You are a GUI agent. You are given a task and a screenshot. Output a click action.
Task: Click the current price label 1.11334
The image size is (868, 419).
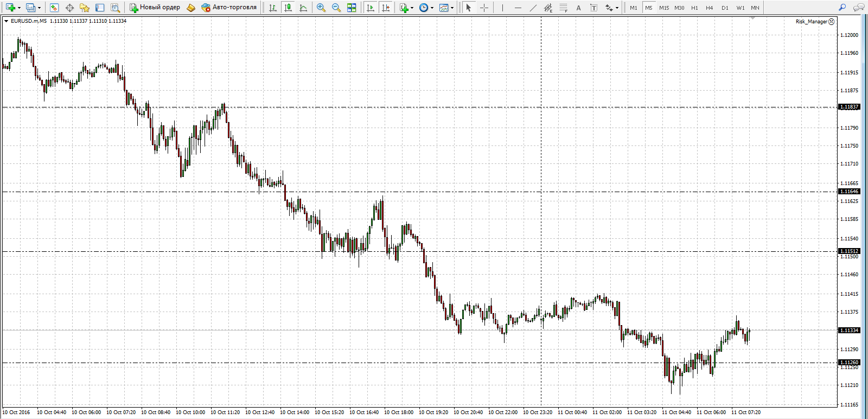point(849,331)
